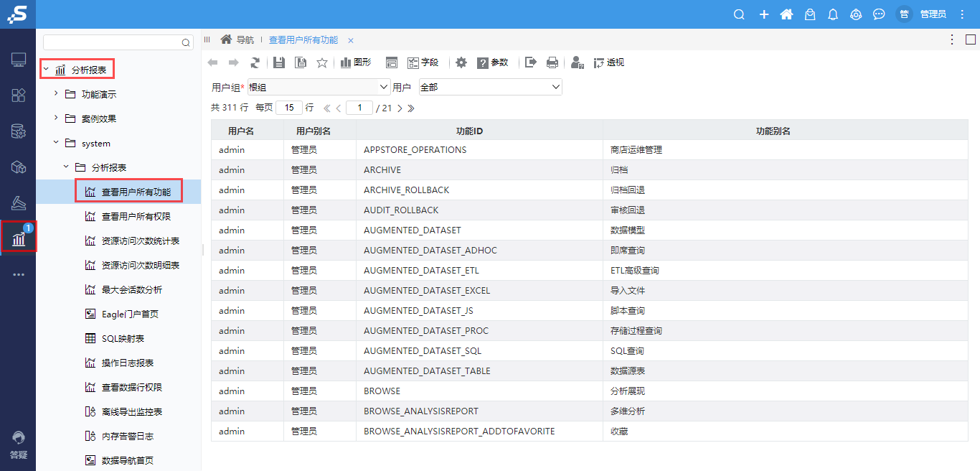Open the search icon in top bar

pyautogui.click(x=739, y=14)
